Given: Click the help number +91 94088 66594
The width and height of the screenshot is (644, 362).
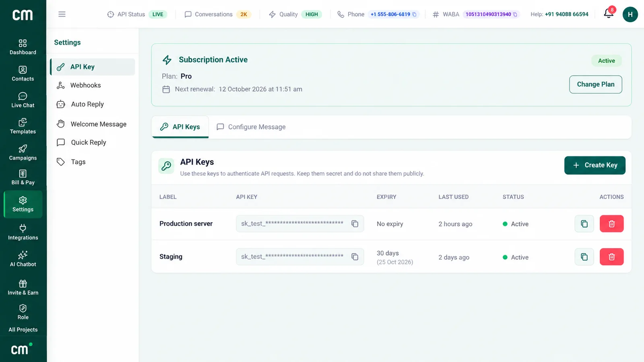Looking at the screenshot, I should click(x=567, y=14).
